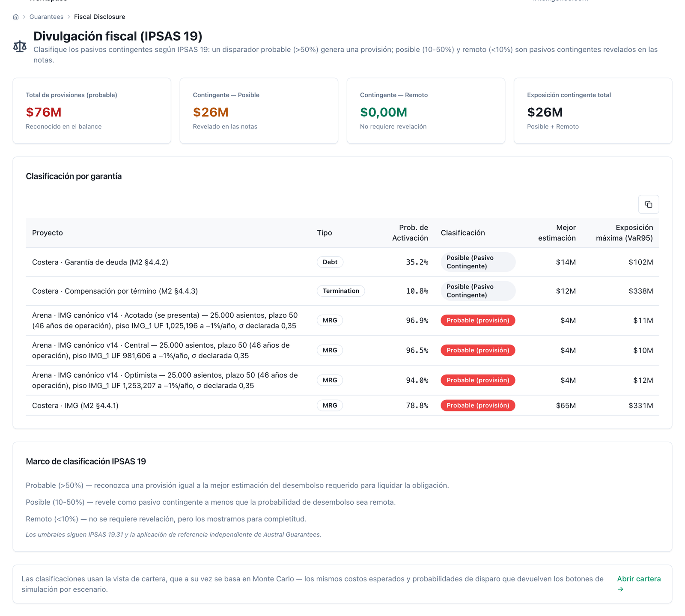Click the Reconocido en el balance caption
Image resolution: width=685 pixels, height=616 pixels.
pos(64,127)
